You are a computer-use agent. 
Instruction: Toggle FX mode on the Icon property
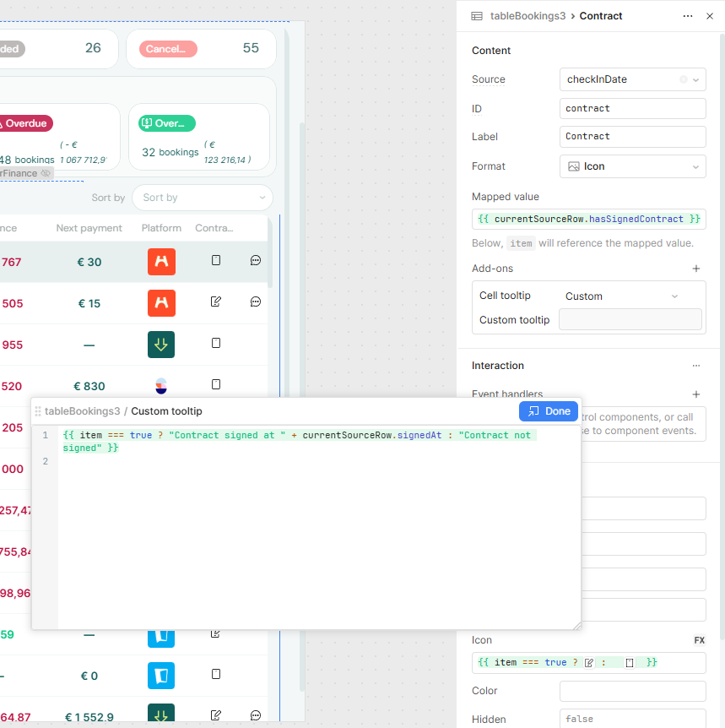coord(699,640)
